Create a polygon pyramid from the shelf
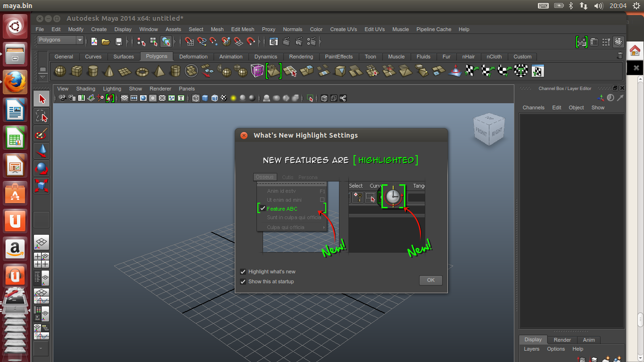This screenshot has height=362, width=644. pyautogui.click(x=159, y=71)
